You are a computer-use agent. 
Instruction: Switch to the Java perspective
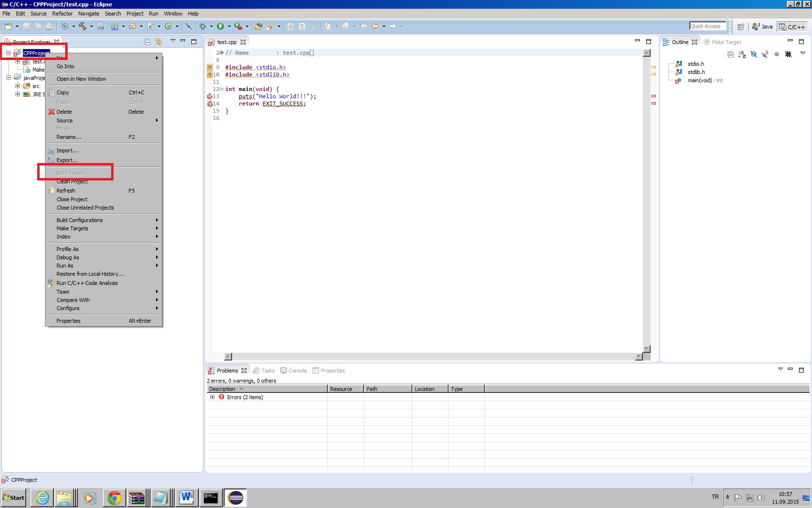763,27
